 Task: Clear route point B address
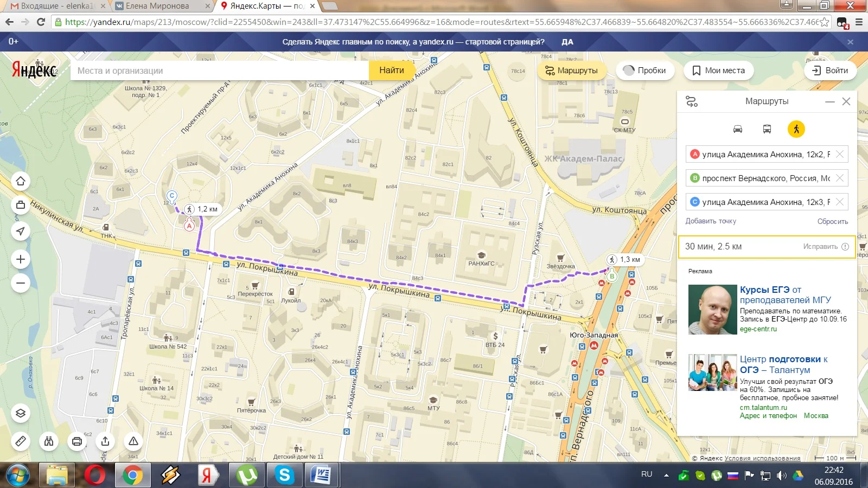coord(840,178)
